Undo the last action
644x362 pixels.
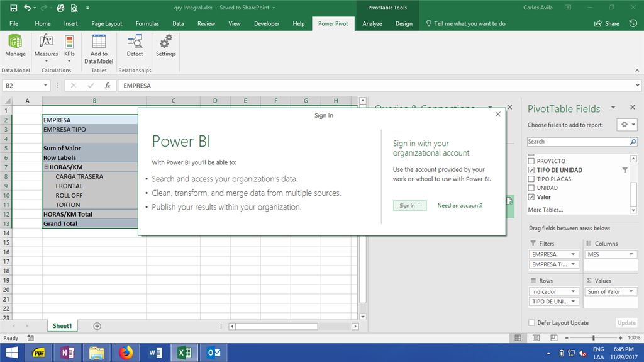point(27,8)
